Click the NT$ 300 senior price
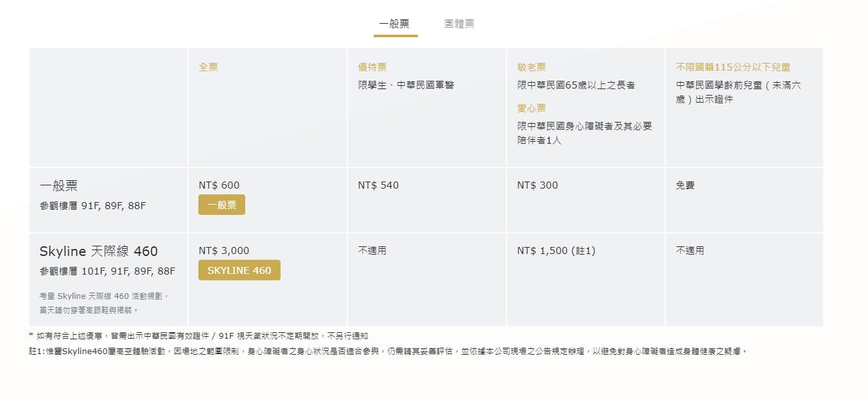 tap(537, 185)
